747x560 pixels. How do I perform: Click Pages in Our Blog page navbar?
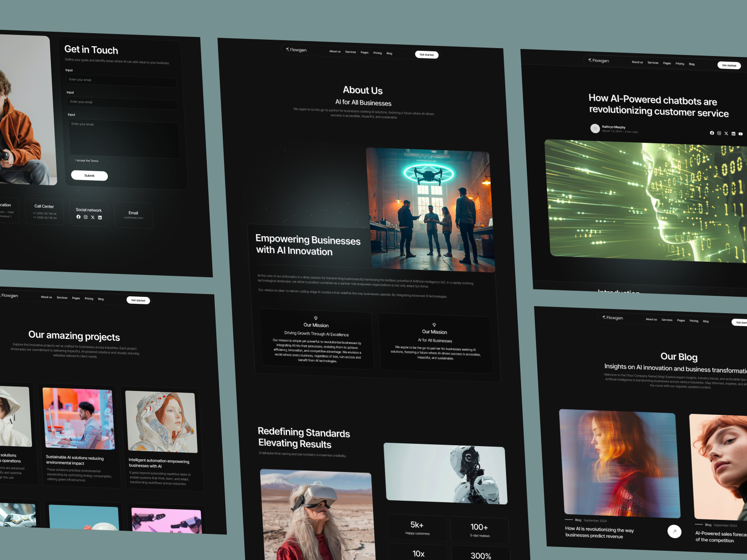tap(681, 320)
